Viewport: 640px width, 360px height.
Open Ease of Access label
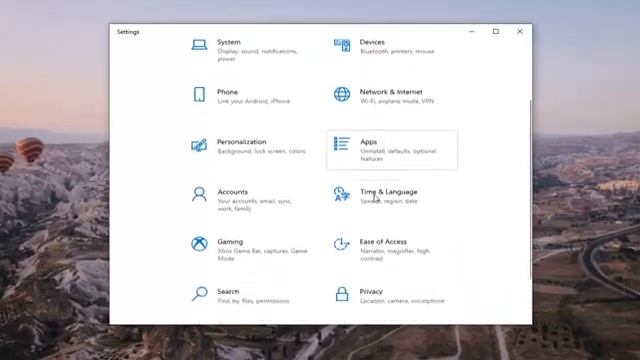click(383, 242)
